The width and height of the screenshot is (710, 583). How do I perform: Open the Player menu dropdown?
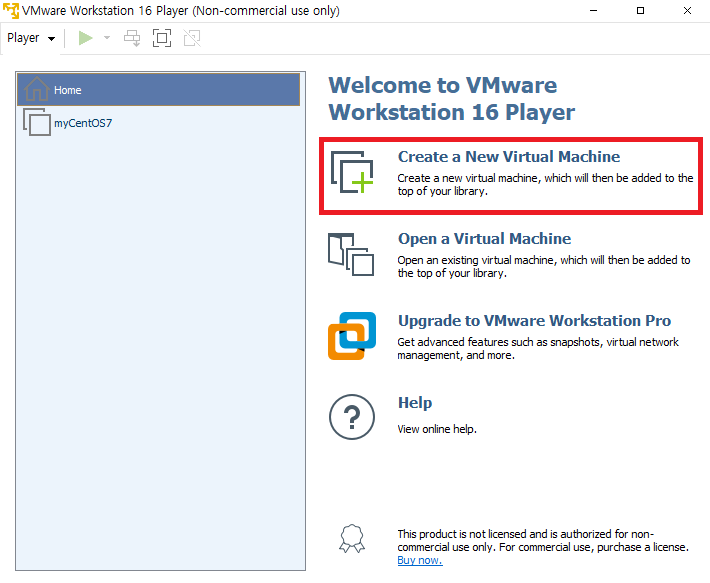[x=31, y=38]
